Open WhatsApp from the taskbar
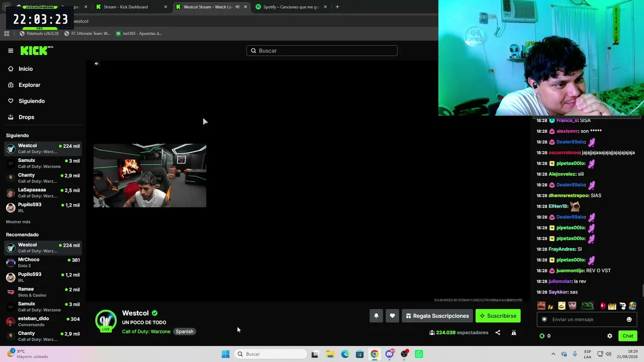Image resolution: width=644 pixels, height=362 pixels. pyautogui.click(x=419, y=354)
